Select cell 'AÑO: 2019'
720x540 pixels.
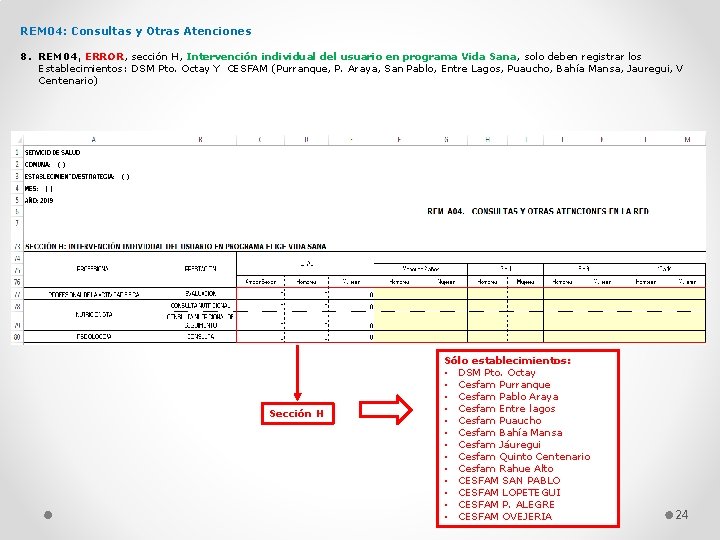point(39,200)
